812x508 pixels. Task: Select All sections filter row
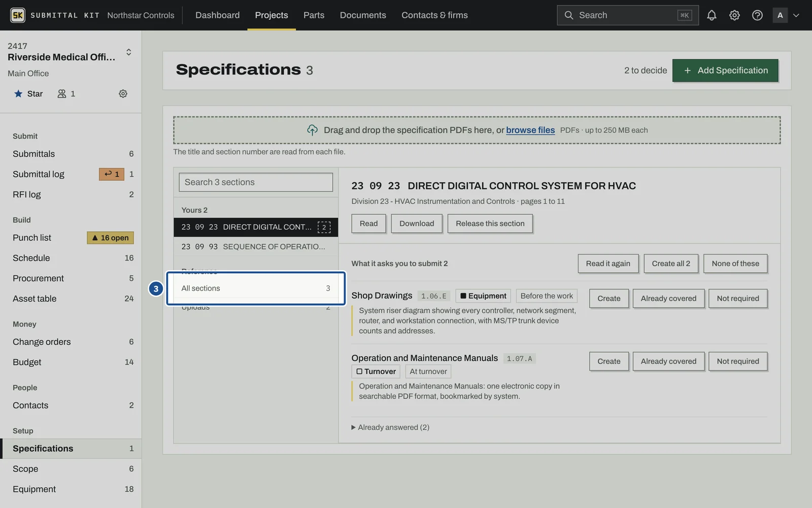pyautogui.click(x=256, y=288)
